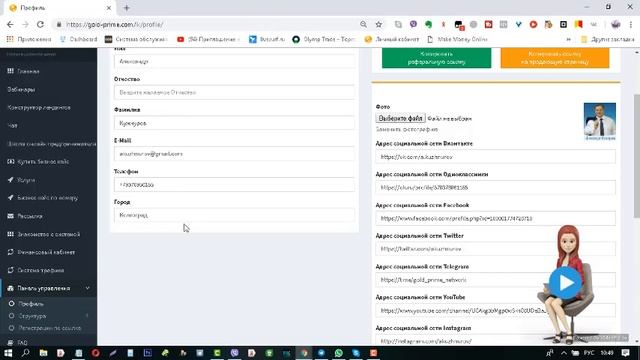
Task: Open the Dashboard bookmark
Action: pyautogui.click(x=79, y=39)
